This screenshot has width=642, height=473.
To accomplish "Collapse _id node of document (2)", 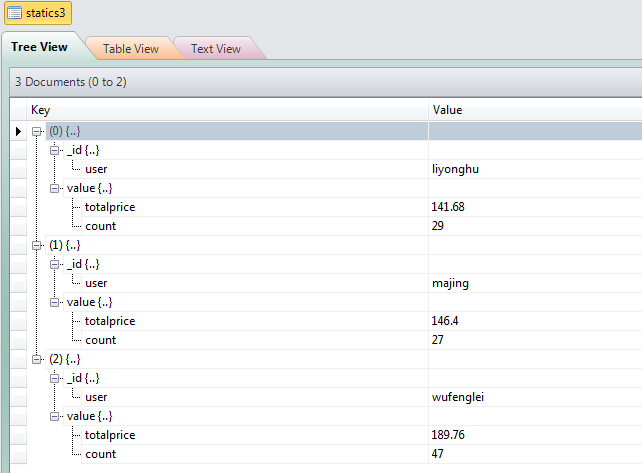I will 54,378.
